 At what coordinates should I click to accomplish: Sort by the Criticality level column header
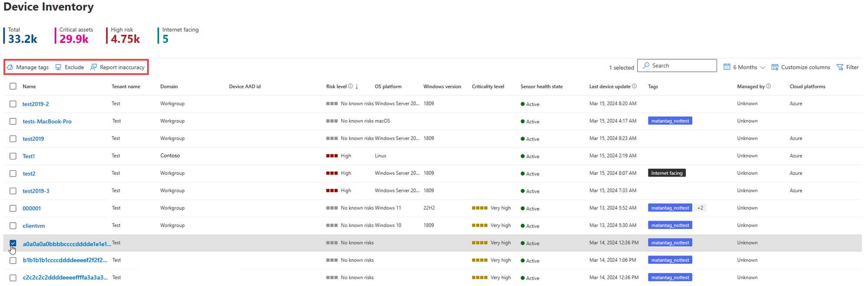[x=488, y=86]
